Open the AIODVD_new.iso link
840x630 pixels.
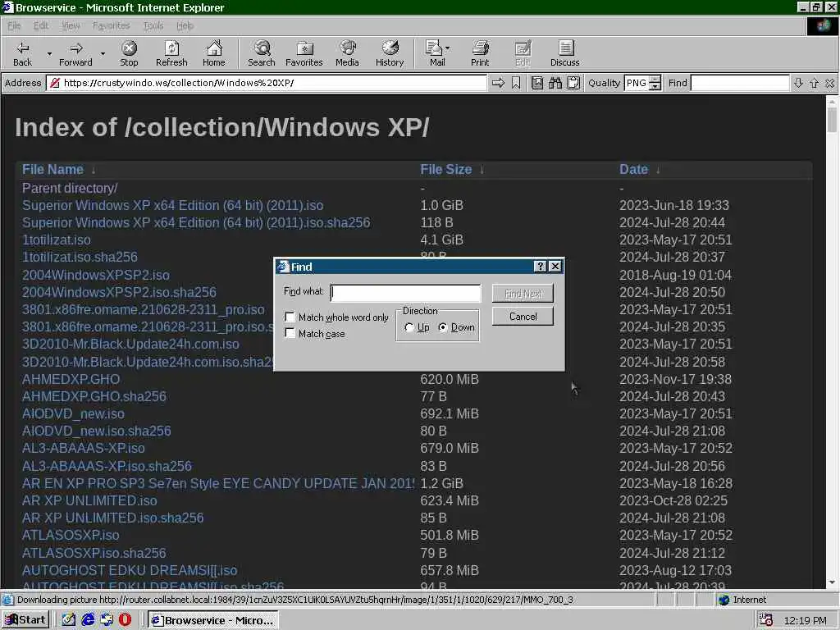[73, 414]
